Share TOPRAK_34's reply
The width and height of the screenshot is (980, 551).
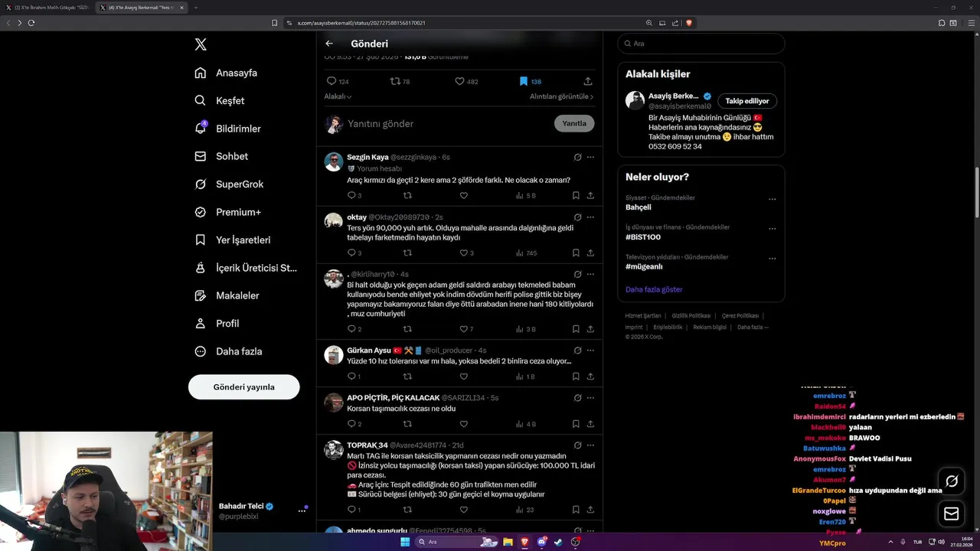click(590, 510)
